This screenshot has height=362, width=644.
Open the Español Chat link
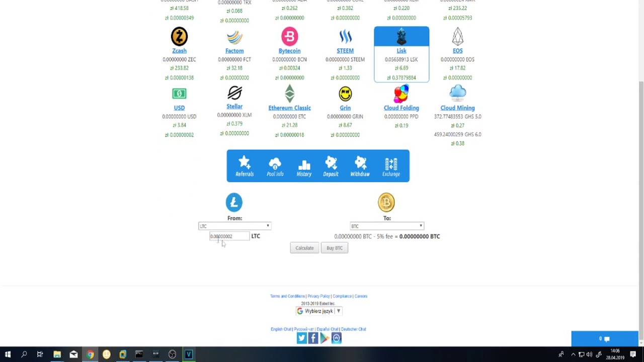click(x=328, y=329)
